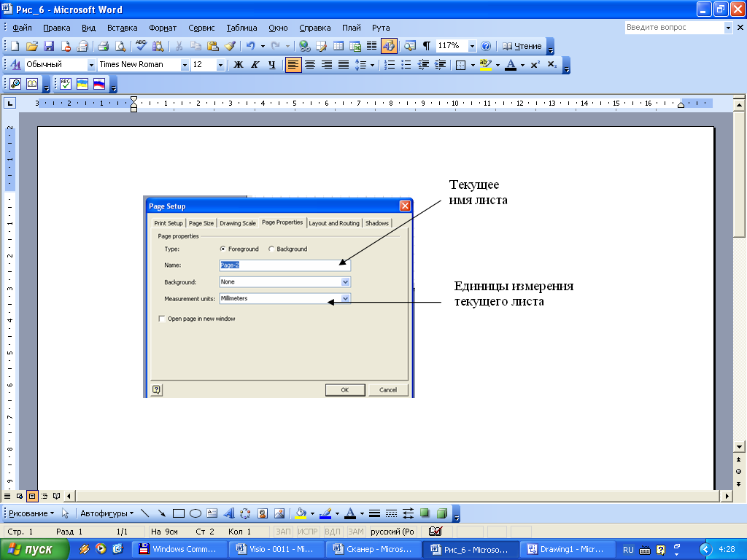Click the Undo arrow icon
Image resolution: width=747 pixels, height=560 pixels.
(251, 46)
